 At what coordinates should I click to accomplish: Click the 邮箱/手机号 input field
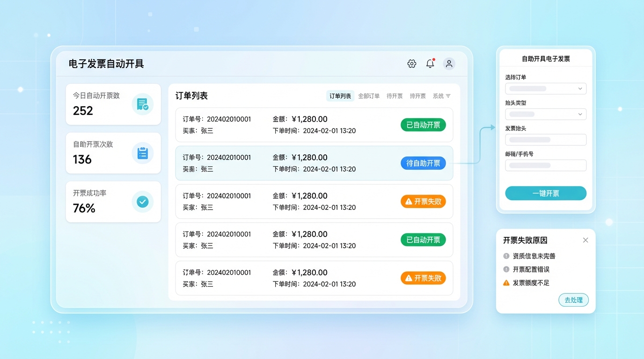tap(546, 165)
